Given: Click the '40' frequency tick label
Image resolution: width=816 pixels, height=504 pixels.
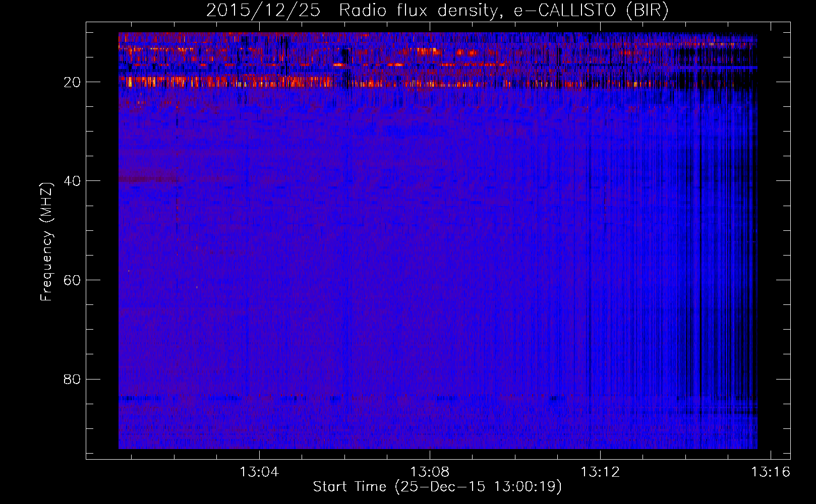Looking at the screenshot, I should pos(72,181).
